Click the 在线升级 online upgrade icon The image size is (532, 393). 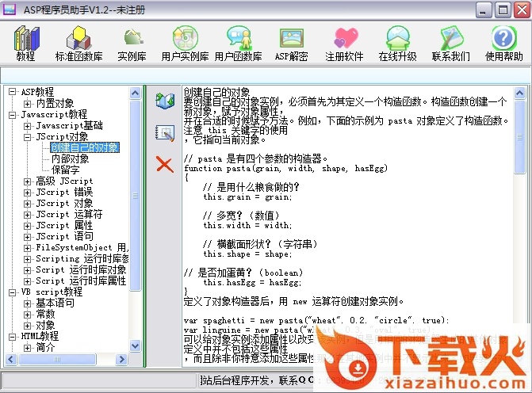pyautogui.click(x=397, y=40)
